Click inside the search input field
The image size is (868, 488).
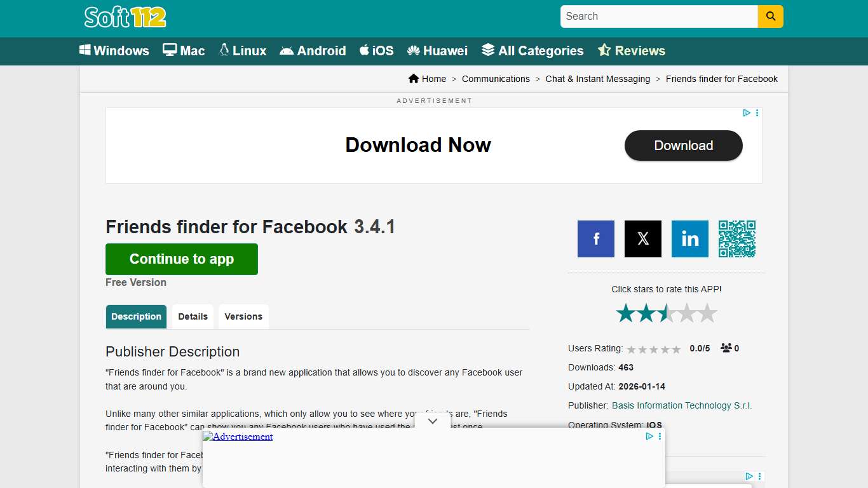point(658,17)
